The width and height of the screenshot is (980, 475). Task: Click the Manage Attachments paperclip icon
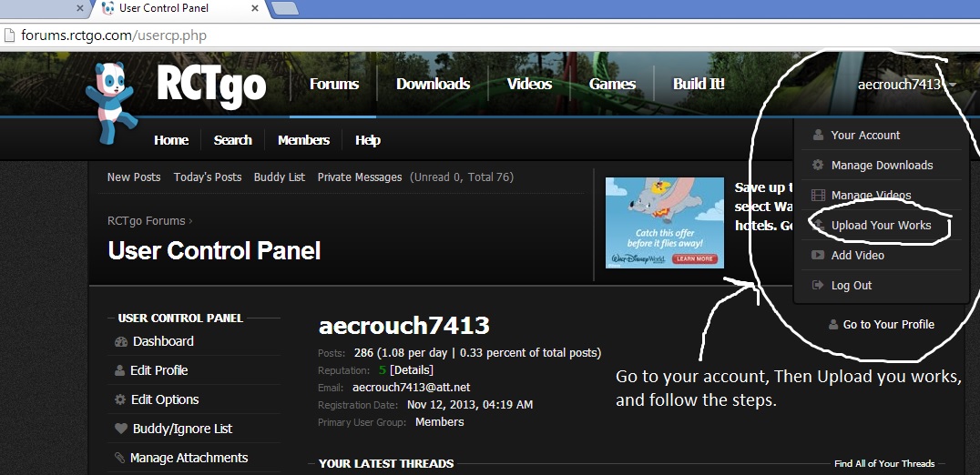[119, 458]
